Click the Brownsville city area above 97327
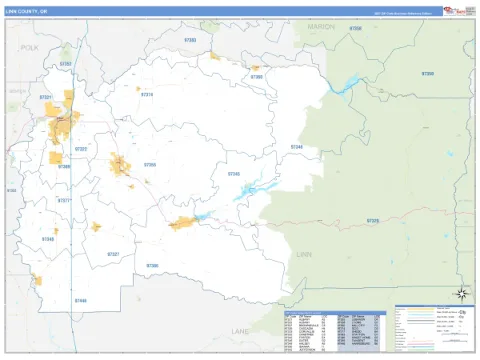480x360 pixels. pyautogui.click(x=96, y=227)
